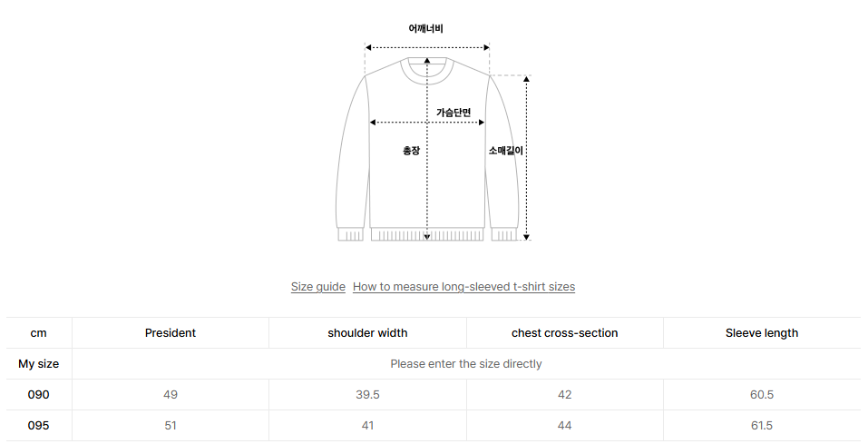Click the 44 chest value for 095

[565, 426]
